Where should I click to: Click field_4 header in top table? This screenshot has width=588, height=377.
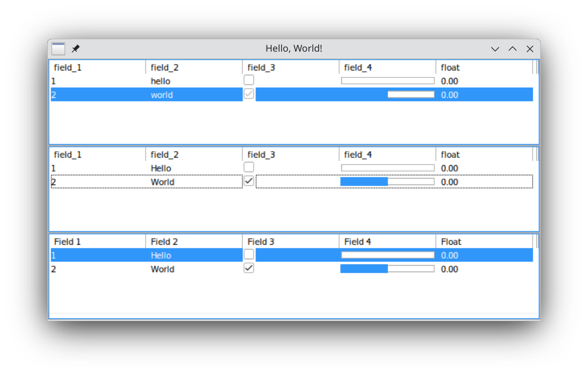387,68
